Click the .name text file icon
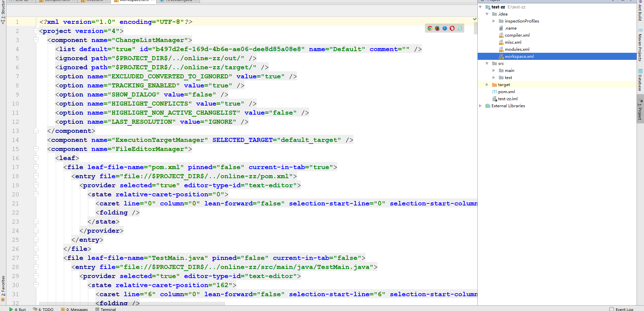 point(501,28)
